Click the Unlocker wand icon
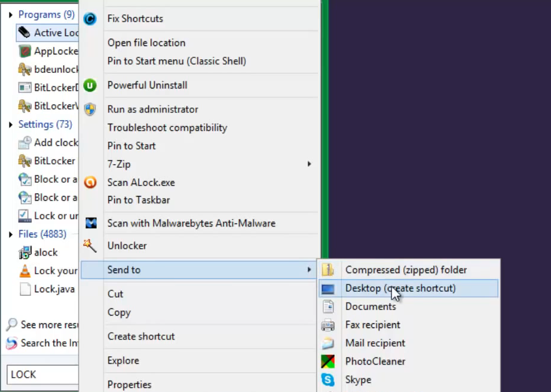The height and width of the screenshot is (392, 551). [x=90, y=246]
